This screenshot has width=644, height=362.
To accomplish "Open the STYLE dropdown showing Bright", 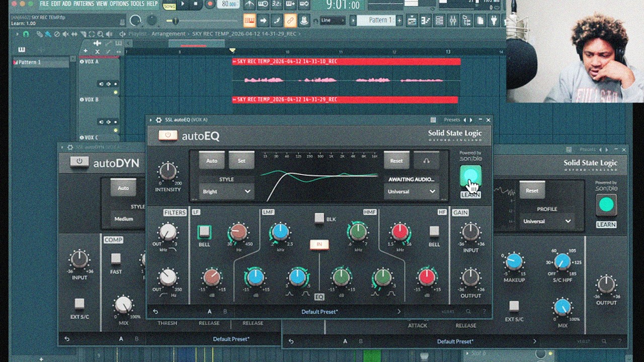I will 226,192.
